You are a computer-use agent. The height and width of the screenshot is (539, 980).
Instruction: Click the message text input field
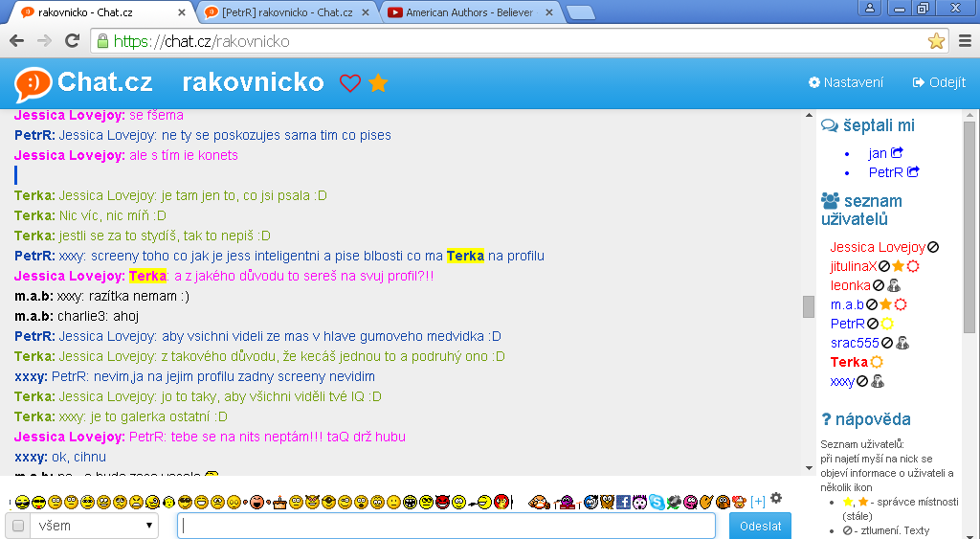446,526
